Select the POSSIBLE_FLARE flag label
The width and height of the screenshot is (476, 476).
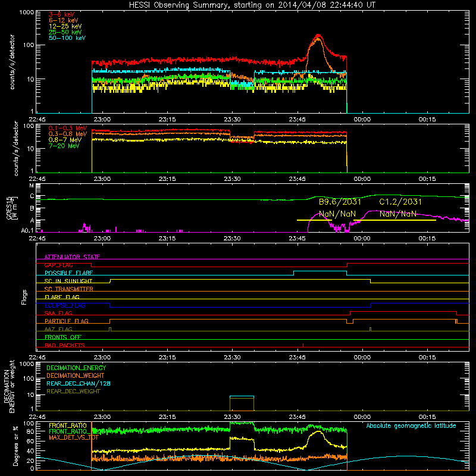tap(68, 273)
